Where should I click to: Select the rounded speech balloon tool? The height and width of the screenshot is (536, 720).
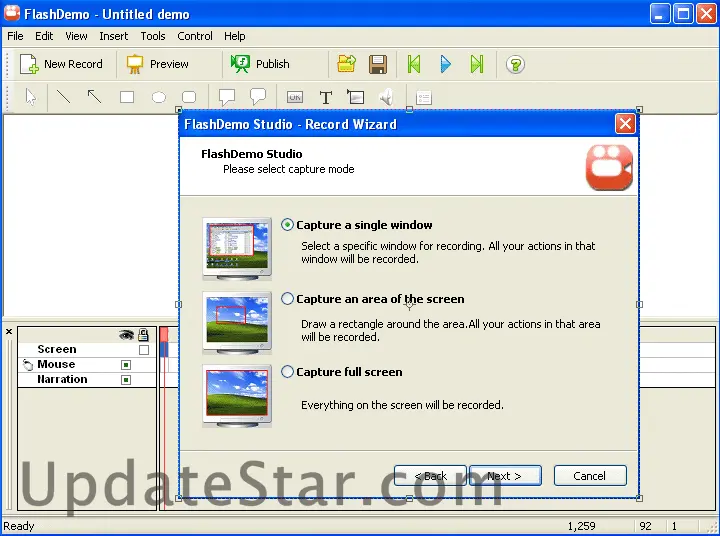tap(258, 96)
